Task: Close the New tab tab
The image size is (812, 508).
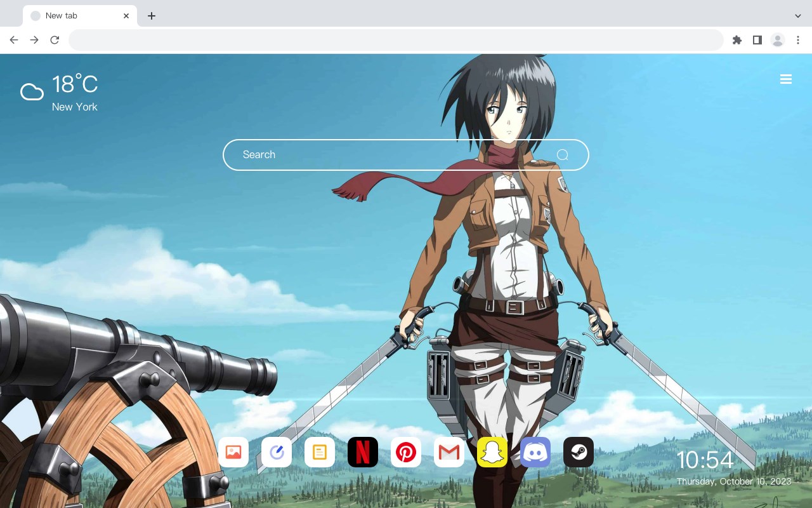Action: pos(127,16)
